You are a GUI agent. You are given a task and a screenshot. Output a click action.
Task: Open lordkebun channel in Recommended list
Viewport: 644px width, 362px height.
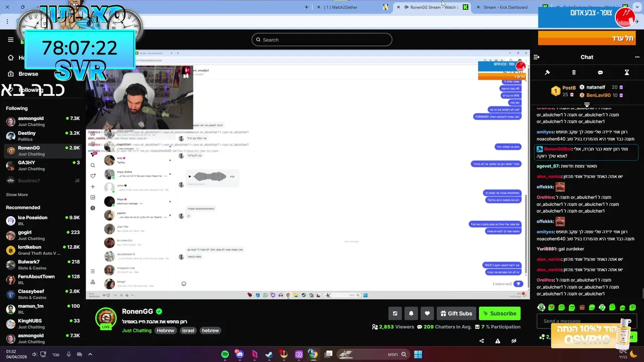pos(43,250)
